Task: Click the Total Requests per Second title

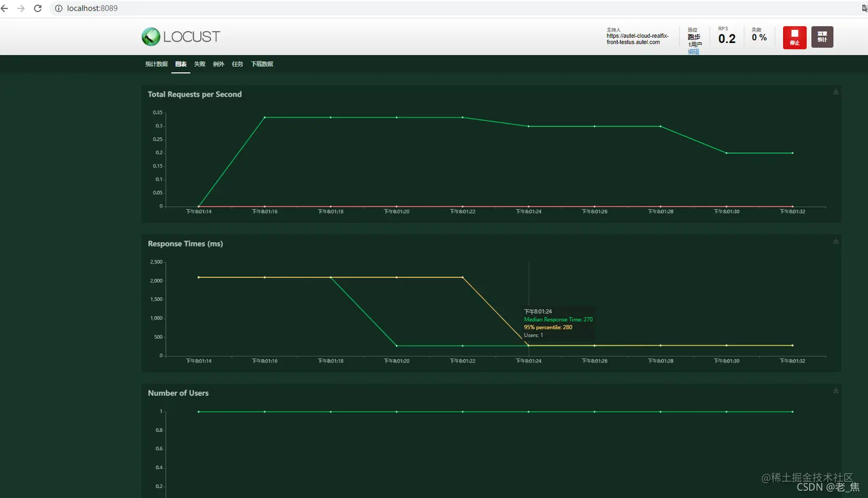Action: point(195,94)
